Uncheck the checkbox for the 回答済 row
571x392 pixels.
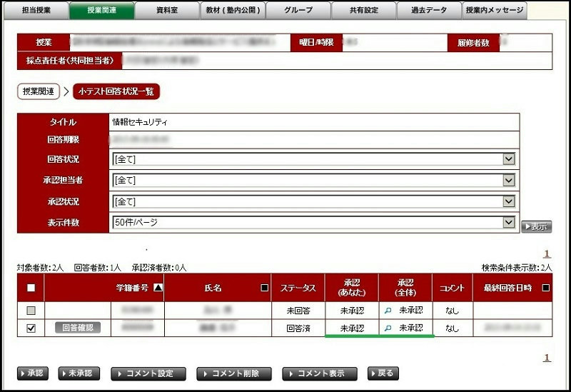click(30, 328)
